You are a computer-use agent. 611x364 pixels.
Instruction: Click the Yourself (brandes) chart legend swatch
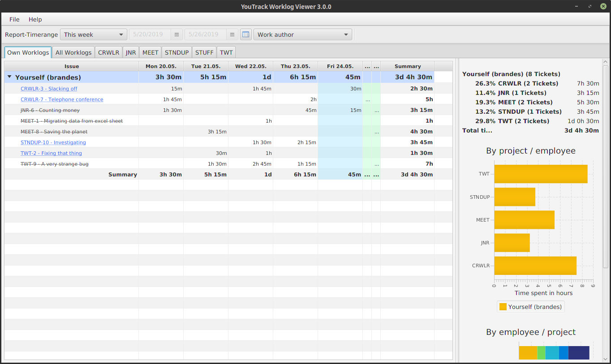point(503,307)
